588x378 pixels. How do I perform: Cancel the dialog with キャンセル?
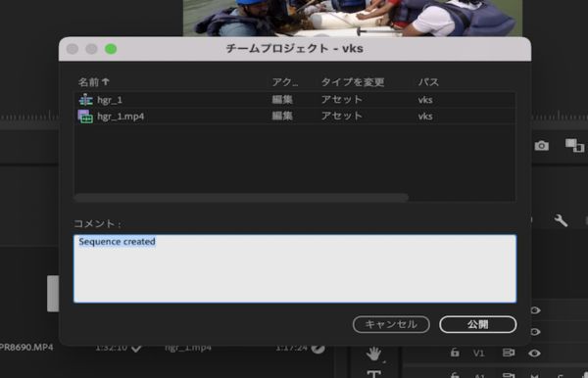point(391,324)
